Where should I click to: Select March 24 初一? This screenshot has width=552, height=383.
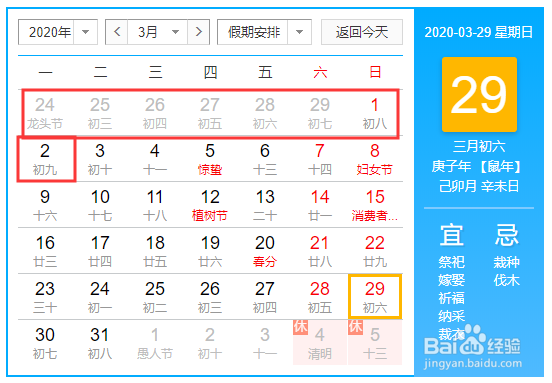(x=100, y=297)
